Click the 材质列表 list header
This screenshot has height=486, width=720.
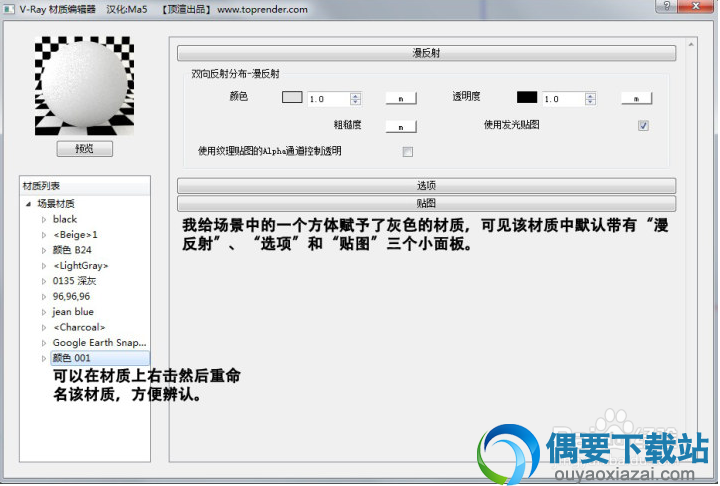coord(85,186)
